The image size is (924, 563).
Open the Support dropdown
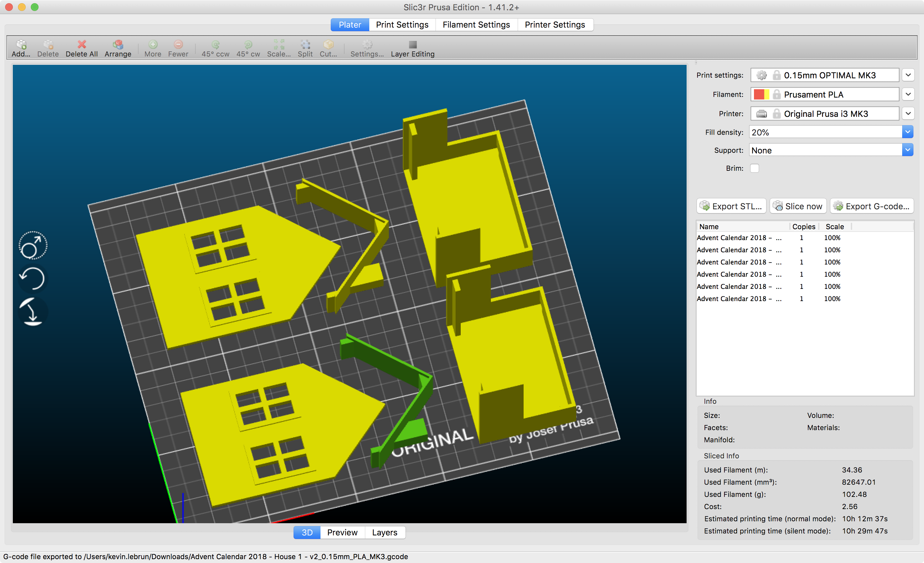pyautogui.click(x=908, y=150)
